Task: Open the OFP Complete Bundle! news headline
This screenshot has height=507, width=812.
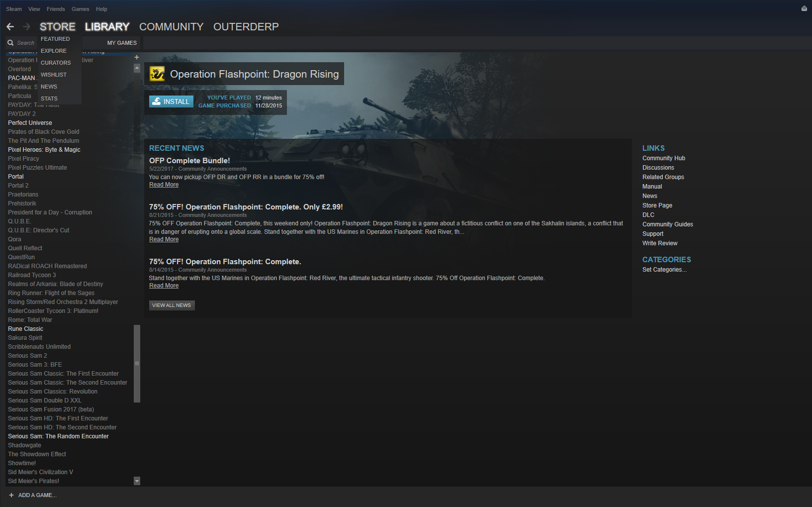Action: pyautogui.click(x=189, y=161)
